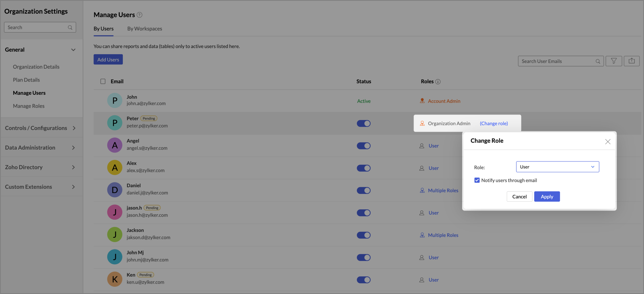Check the select-all Email checkbox
The image size is (644, 294).
pos(103,82)
